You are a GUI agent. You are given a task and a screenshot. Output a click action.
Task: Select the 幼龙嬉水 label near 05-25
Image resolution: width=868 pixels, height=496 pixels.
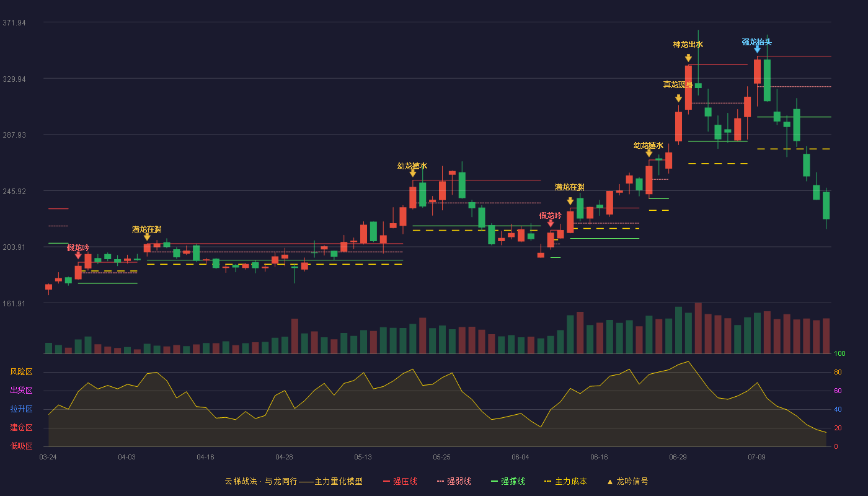point(412,166)
